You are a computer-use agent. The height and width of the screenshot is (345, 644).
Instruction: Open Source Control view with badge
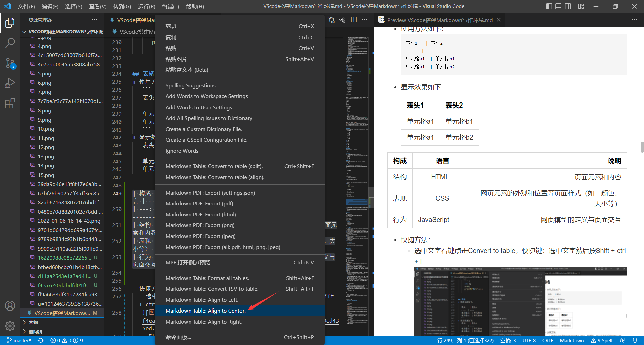coord(10,63)
